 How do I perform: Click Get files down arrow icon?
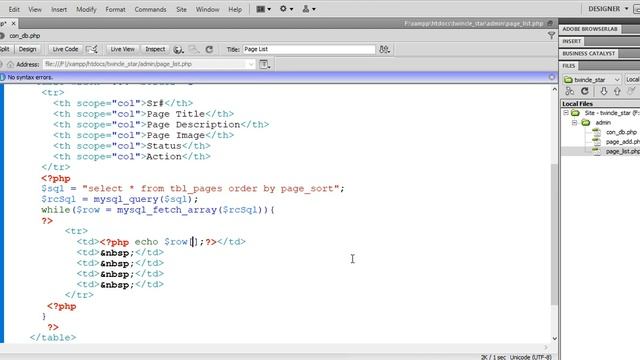click(x=604, y=91)
